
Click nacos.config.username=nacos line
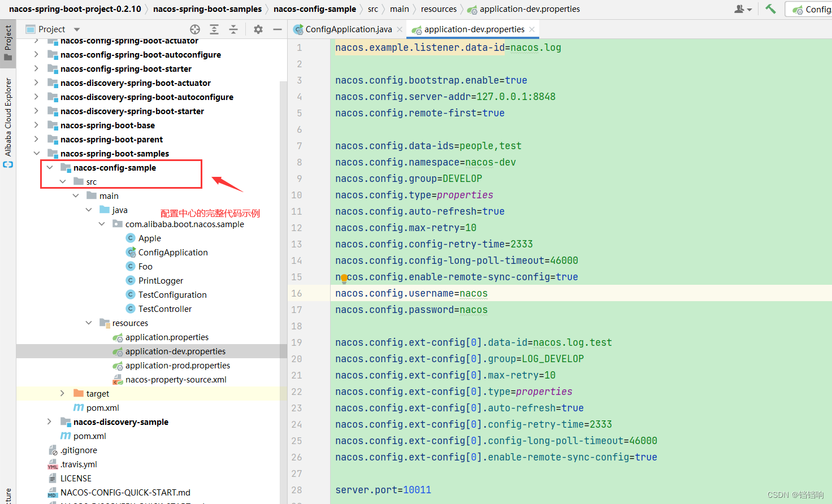(x=411, y=294)
